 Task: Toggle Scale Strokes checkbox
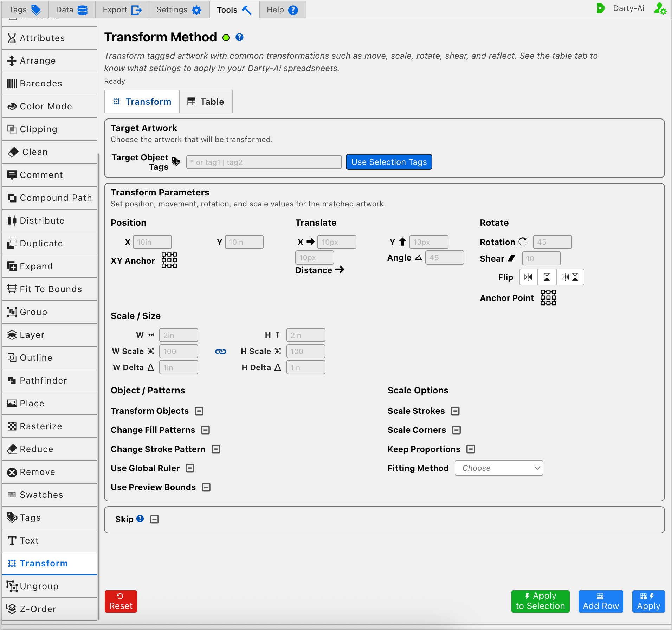tap(455, 411)
